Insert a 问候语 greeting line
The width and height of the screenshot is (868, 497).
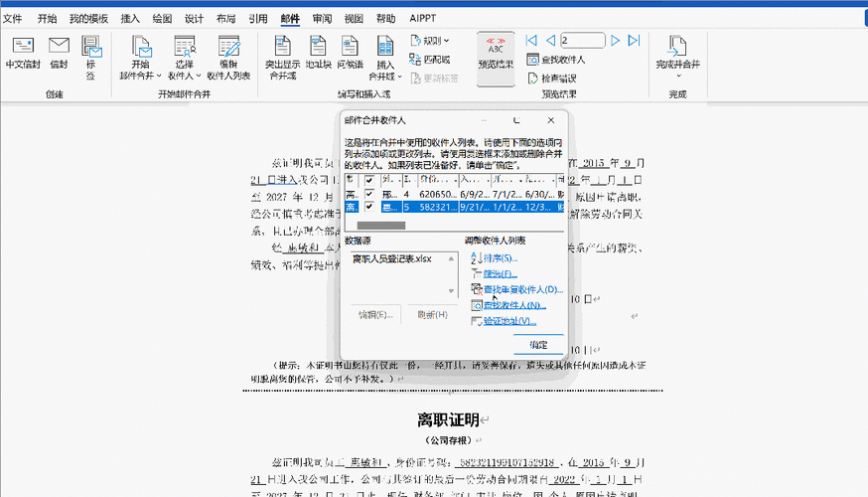tap(350, 54)
